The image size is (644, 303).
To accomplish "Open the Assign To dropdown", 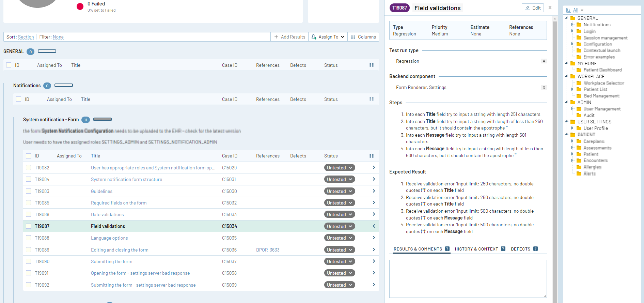I will (328, 37).
